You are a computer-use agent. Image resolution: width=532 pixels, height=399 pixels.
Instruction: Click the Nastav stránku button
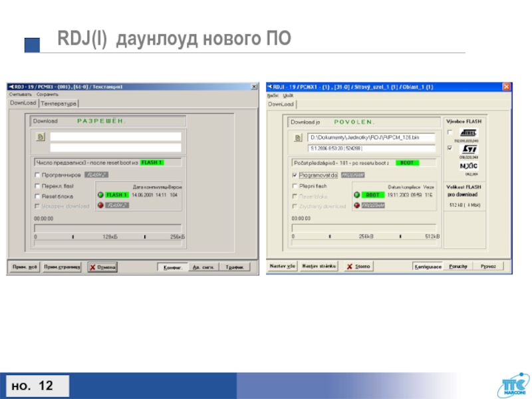click(x=319, y=266)
